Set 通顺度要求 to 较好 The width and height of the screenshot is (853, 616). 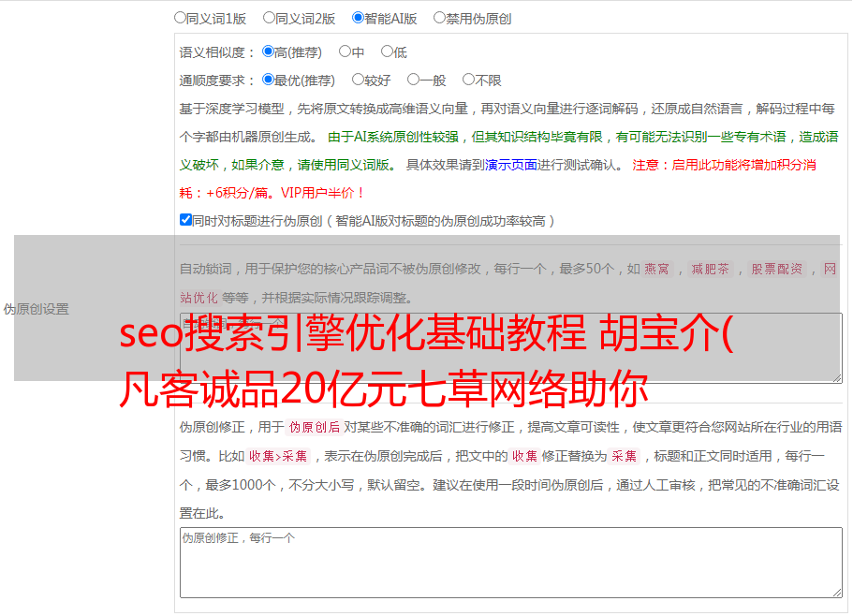coord(358,80)
